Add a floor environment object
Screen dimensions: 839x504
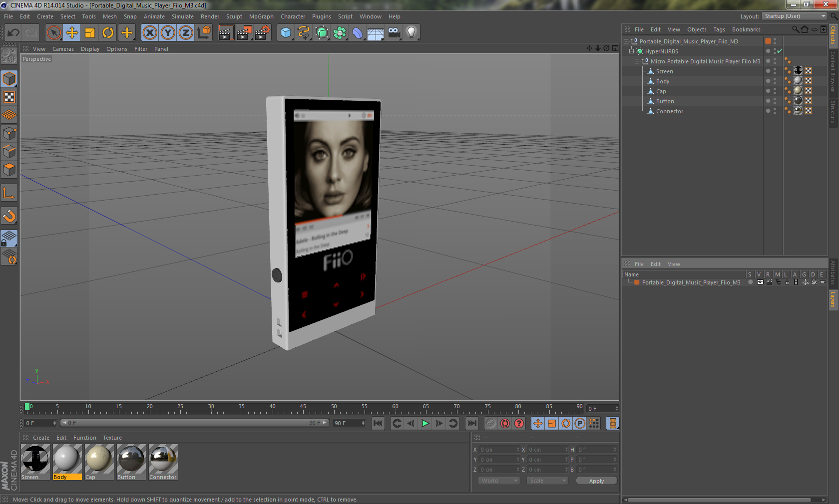click(x=376, y=33)
